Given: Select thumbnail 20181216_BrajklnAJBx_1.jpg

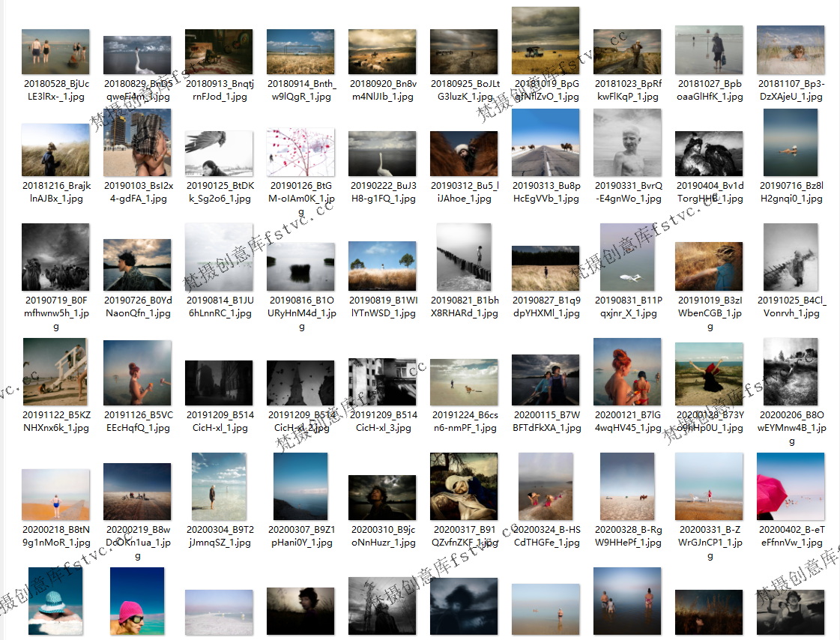Looking at the screenshot, I should click(55, 149).
